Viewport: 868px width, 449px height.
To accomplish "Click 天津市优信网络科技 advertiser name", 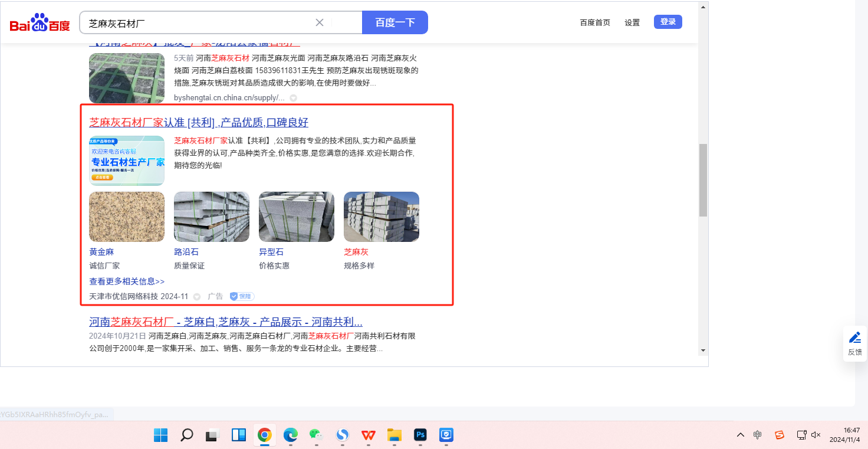I will pos(123,296).
